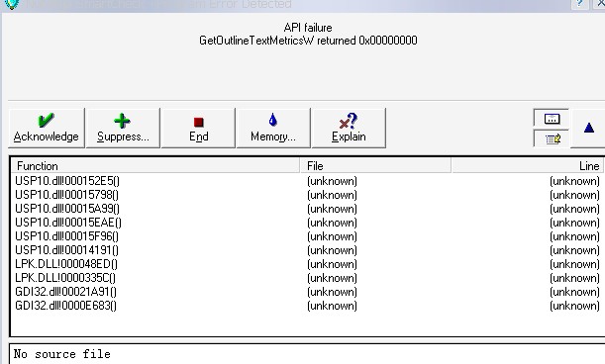Click the help question mark in title bar
The width and height of the screenshot is (605, 364).
(x=579, y=4)
